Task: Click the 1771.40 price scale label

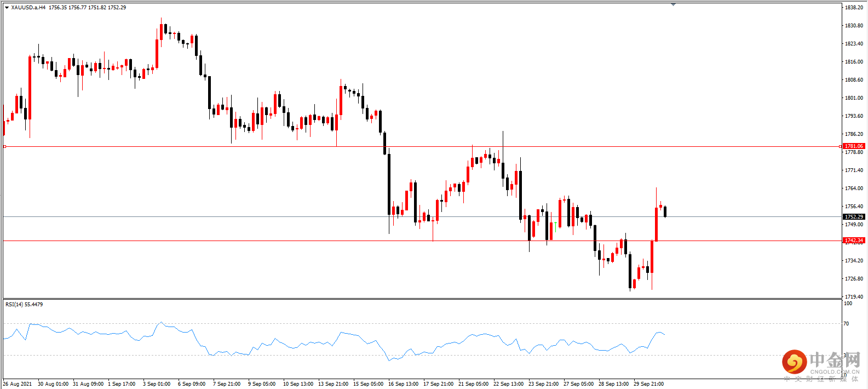Action: pyautogui.click(x=854, y=170)
